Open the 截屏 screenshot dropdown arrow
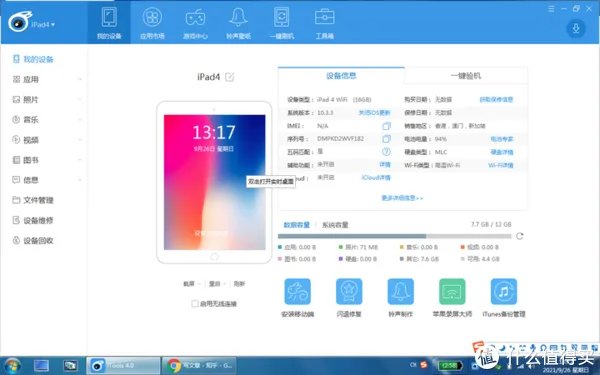The image size is (600, 375). 199,284
